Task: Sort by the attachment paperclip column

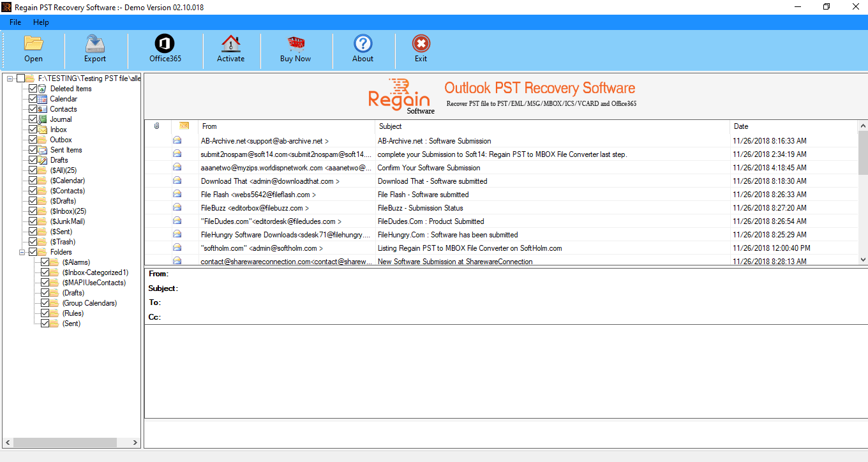Action: pyautogui.click(x=157, y=126)
